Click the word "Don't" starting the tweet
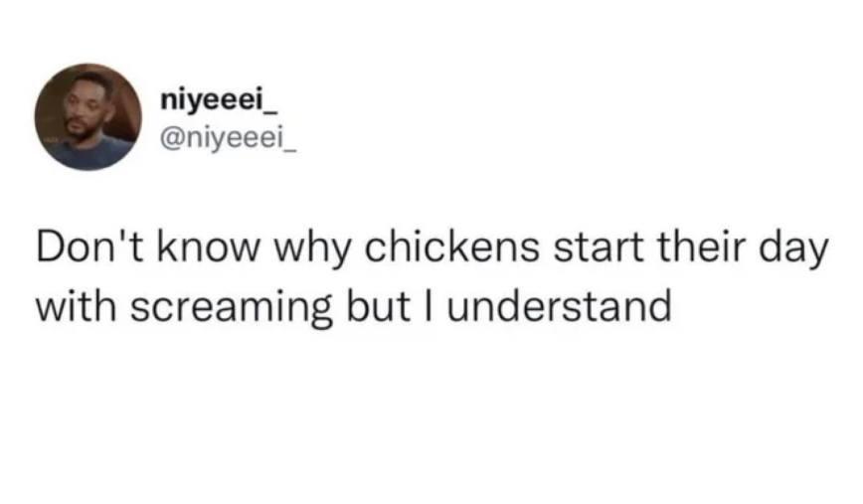Image resolution: width=863 pixels, height=504 pixels. [91, 248]
